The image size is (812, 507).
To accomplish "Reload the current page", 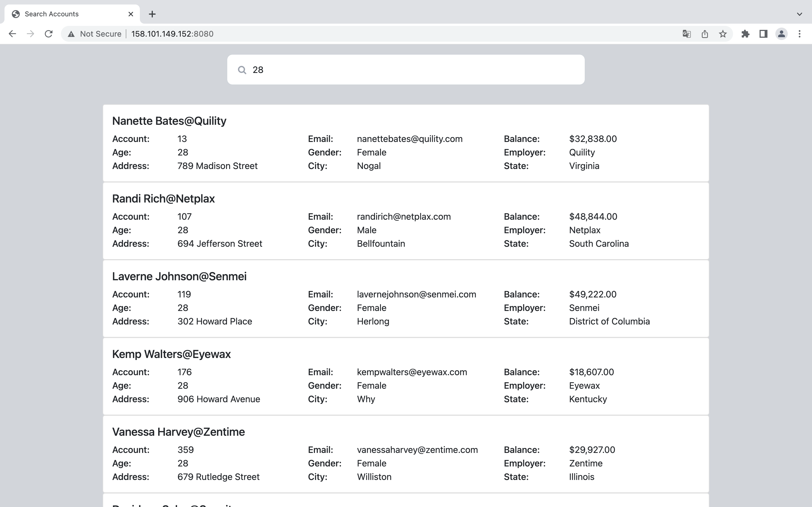I will [49, 34].
